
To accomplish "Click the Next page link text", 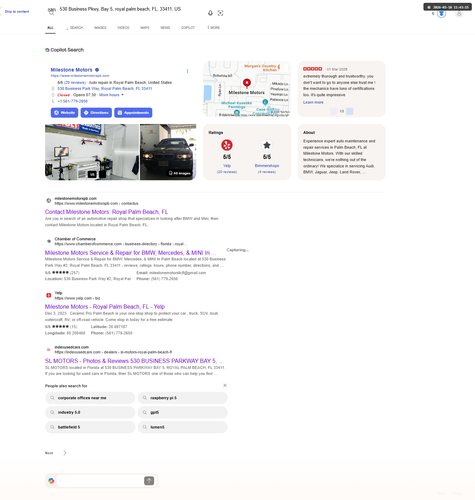I will [49, 453].
